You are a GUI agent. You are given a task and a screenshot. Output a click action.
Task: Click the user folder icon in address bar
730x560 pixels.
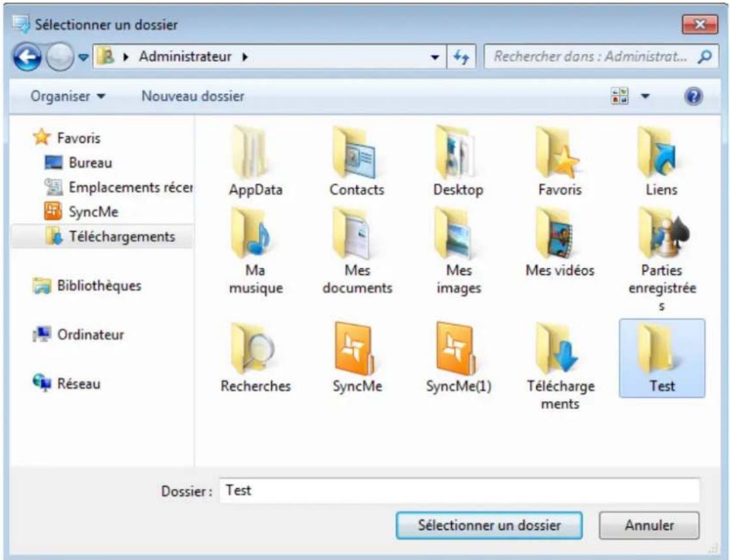[106, 57]
